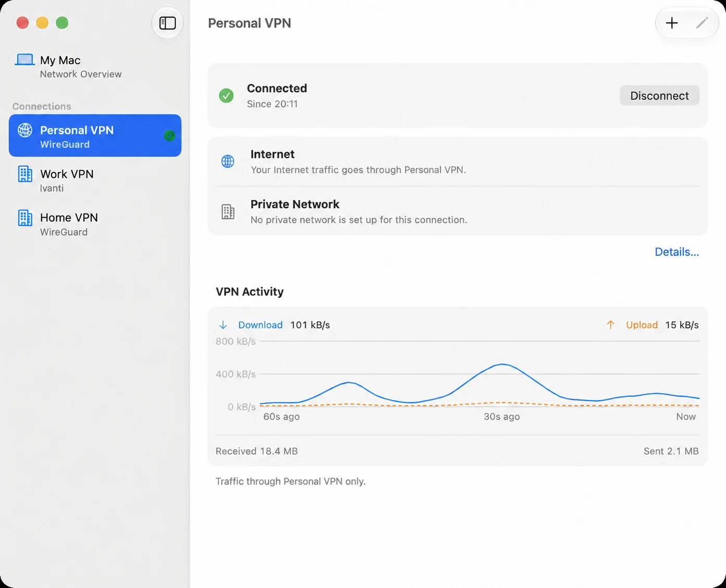The width and height of the screenshot is (726, 588).
Task: Click the 15 kB/s upload rate
Action: tap(682, 325)
